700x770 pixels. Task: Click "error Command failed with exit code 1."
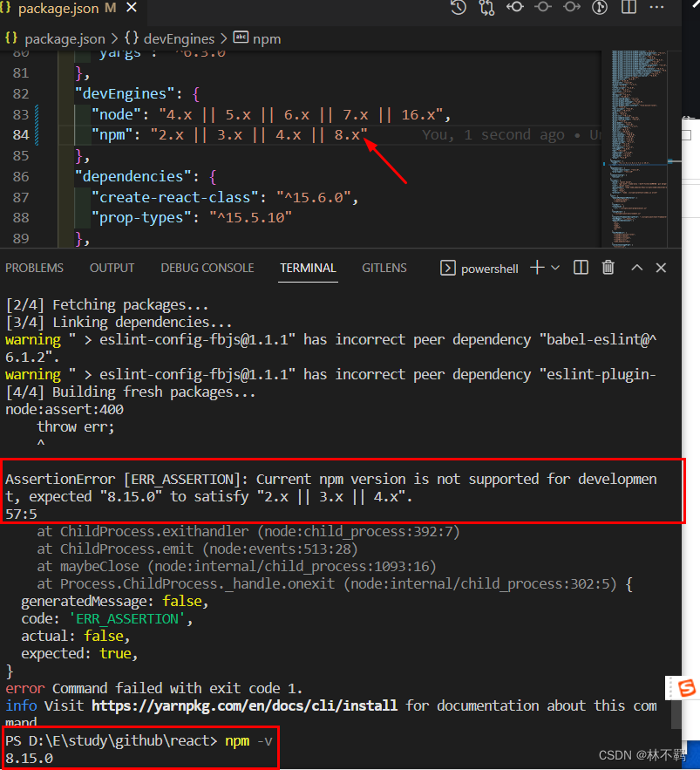[x=153, y=688]
